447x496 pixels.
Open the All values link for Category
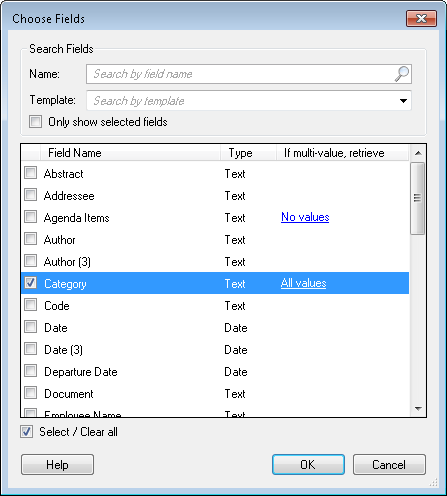(303, 283)
